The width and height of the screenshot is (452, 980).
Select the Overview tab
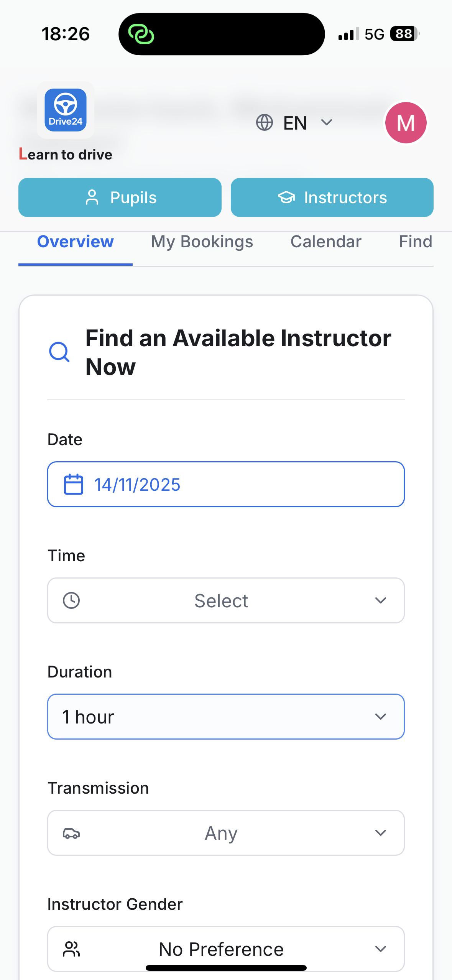click(x=75, y=242)
